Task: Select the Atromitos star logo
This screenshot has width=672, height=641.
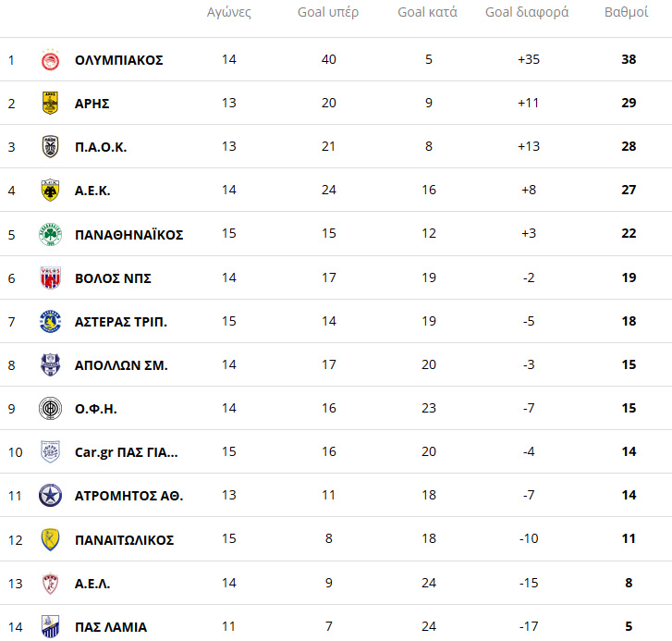Action: tap(50, 496)
